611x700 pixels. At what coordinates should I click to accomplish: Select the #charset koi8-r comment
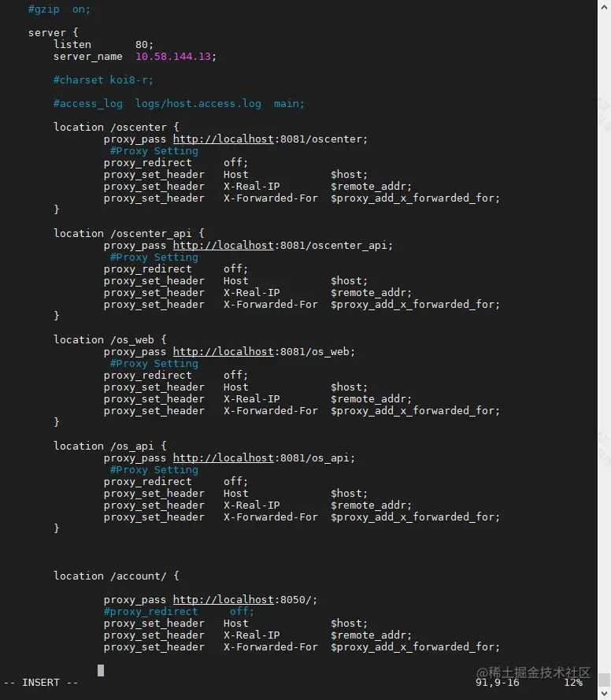103,80
